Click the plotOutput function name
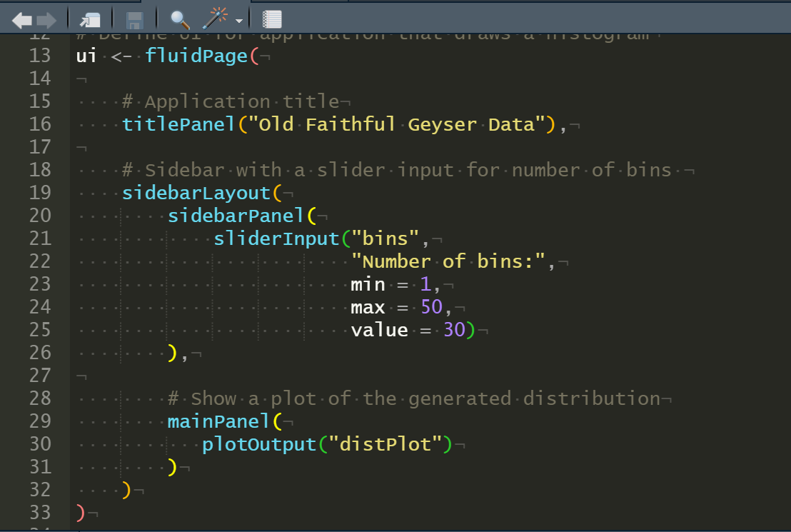The image size is (791, 532). 259,444
